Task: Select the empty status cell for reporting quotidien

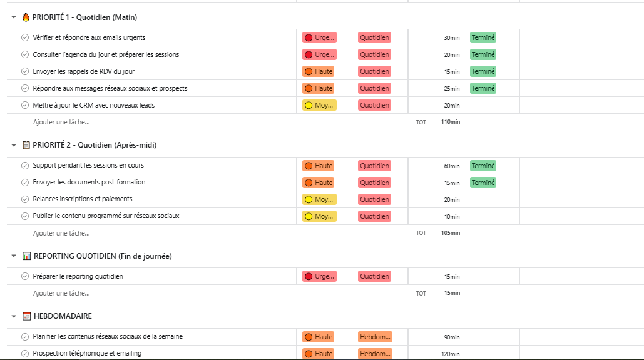Action: [492, 276]
